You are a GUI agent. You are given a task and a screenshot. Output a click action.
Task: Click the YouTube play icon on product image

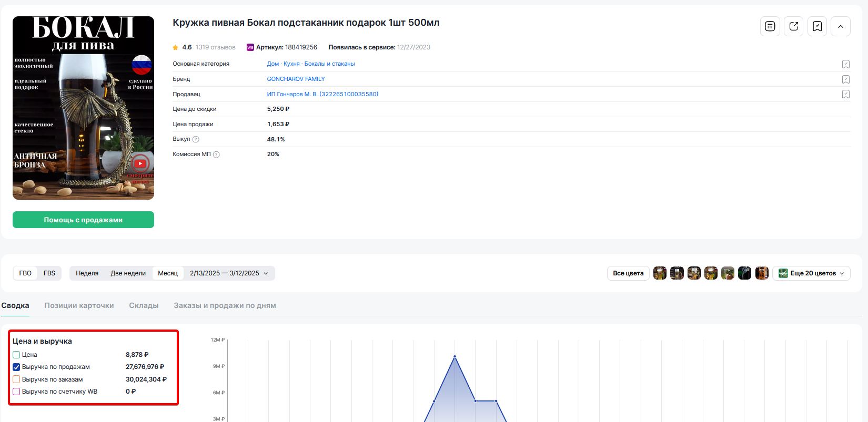tap(140, 163)
